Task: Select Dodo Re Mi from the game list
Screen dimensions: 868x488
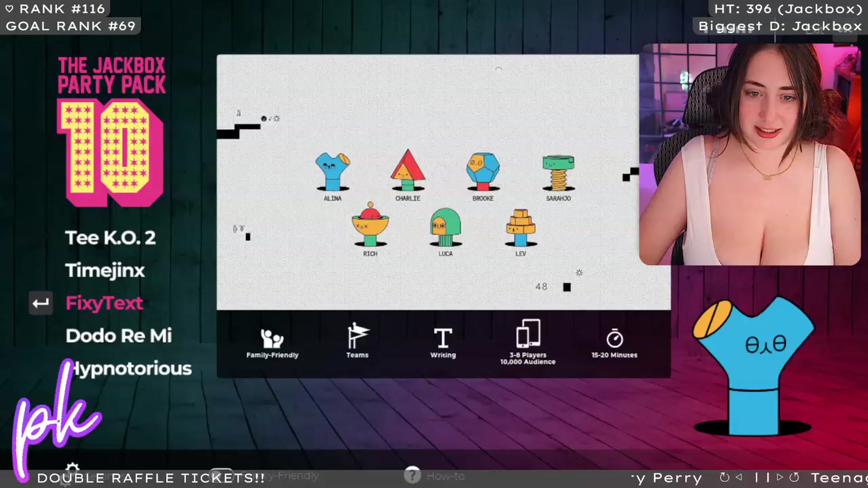Action: click(119, 336)
